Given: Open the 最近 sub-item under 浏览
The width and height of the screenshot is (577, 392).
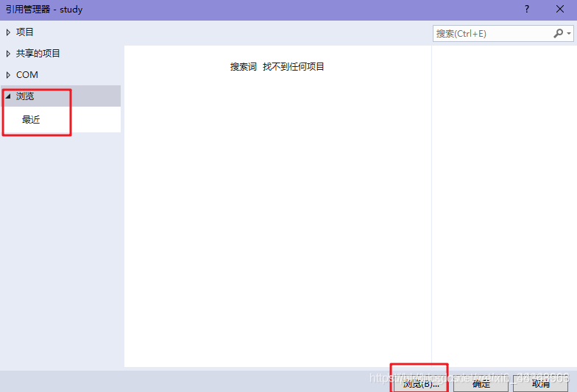Looking at the screenshot, I should coord(31,119).
